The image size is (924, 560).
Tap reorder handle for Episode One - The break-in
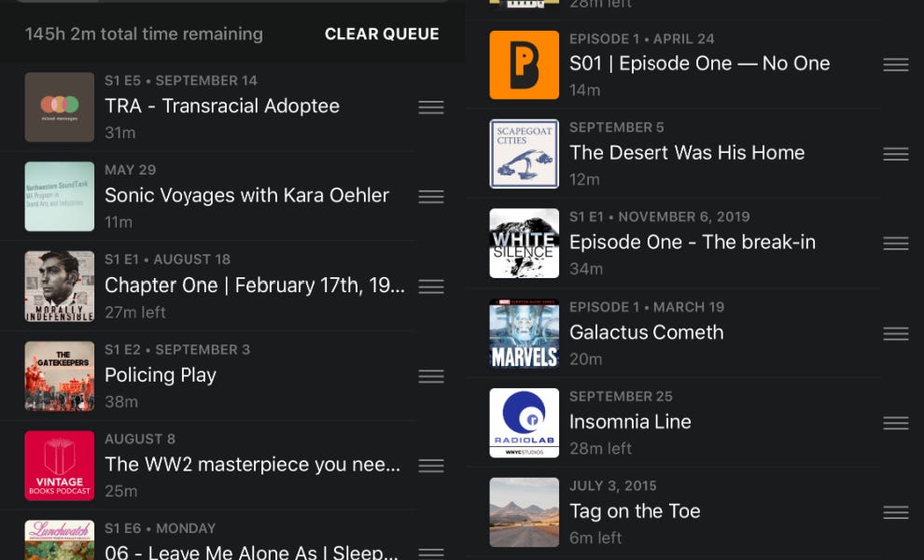coord(896,244)
